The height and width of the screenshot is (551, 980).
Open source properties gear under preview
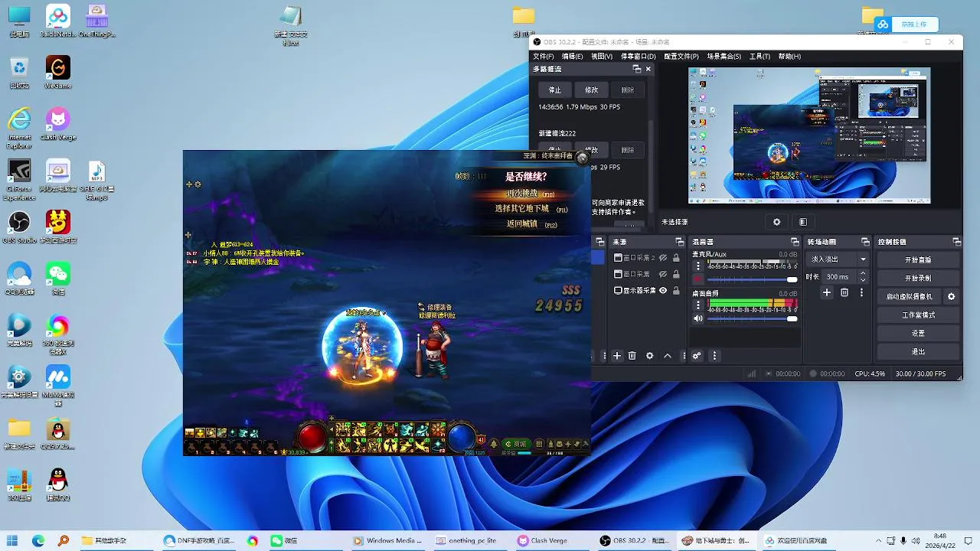coord(776,222)
